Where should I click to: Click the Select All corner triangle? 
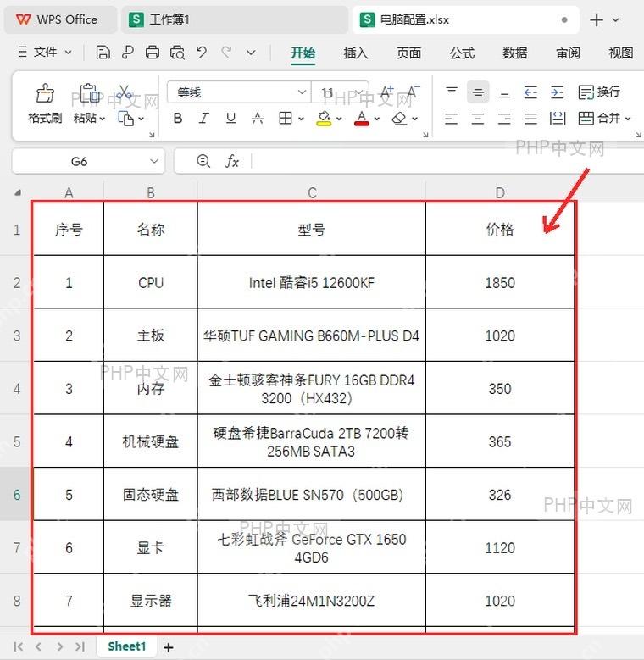(17, 193)
